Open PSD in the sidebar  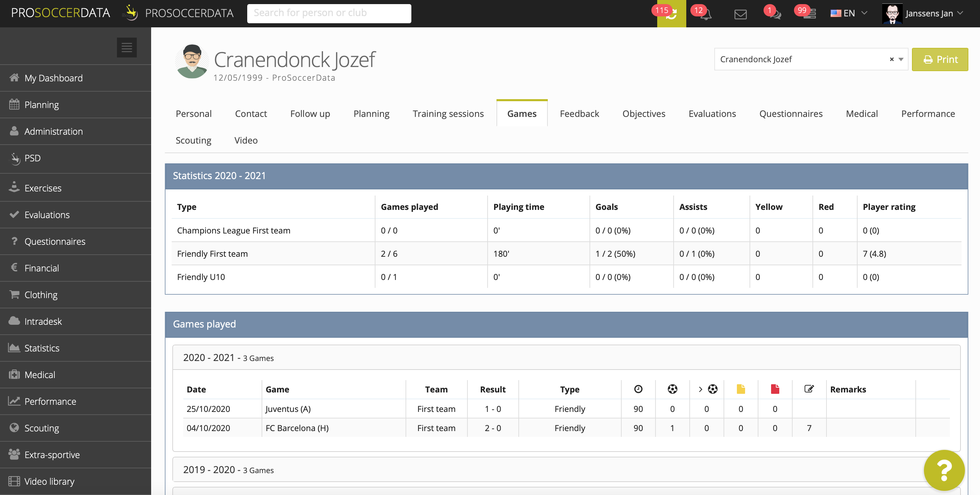(75, 159)
